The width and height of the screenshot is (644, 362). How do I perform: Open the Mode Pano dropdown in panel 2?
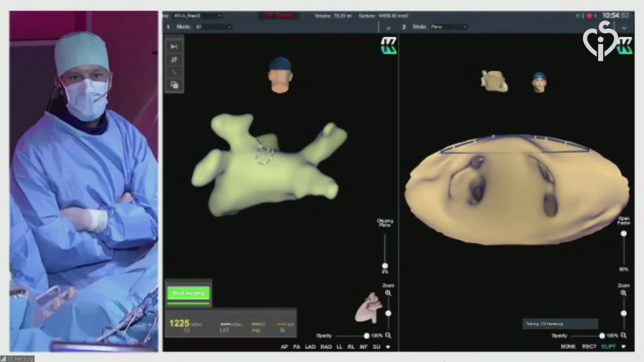(449, 27)
